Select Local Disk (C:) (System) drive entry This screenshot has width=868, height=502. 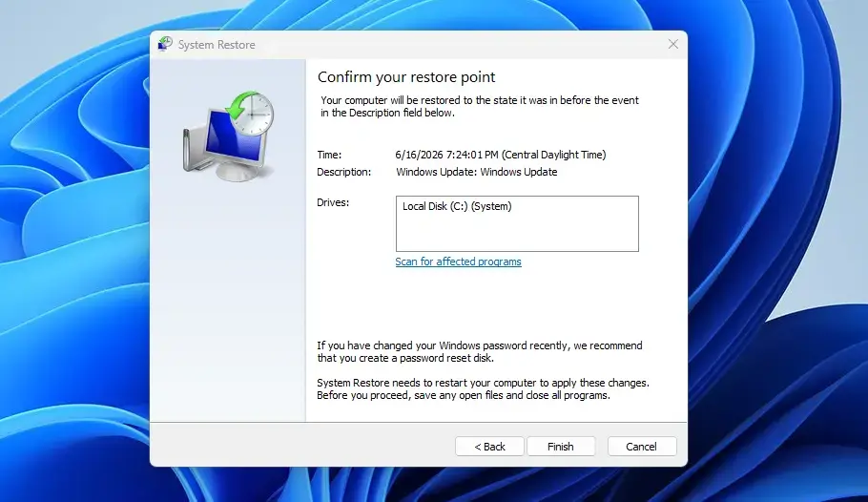coord(457,206)
